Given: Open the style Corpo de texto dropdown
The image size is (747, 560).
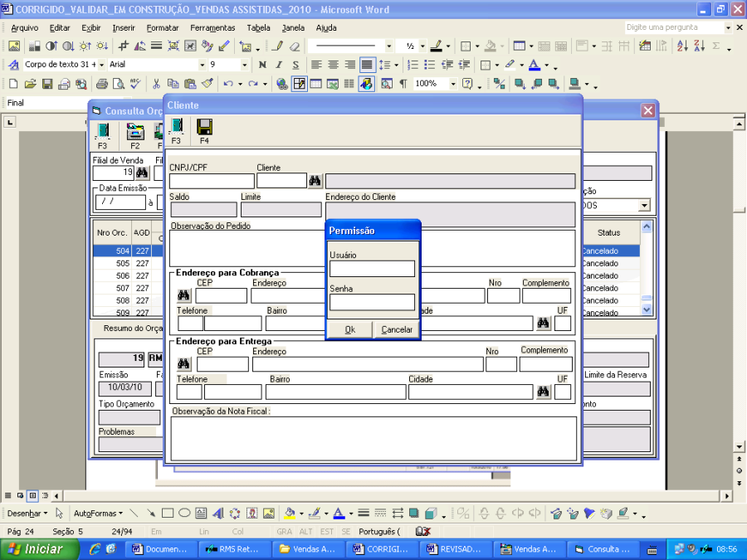Looking at the screenshot, I should (101, 64).
